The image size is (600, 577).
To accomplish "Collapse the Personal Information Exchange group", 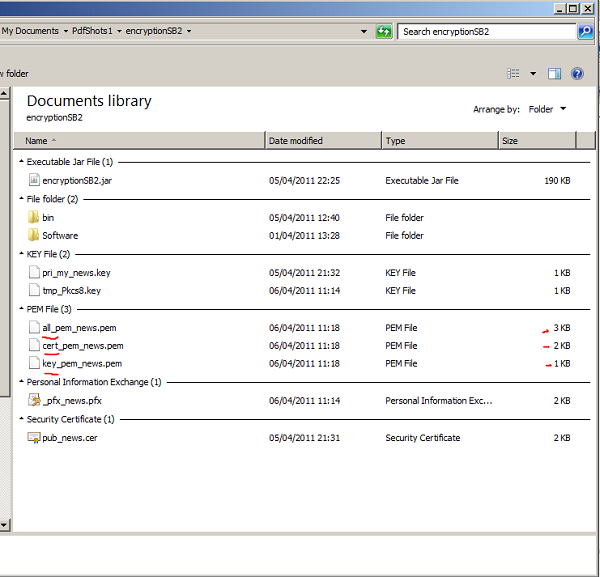I will coord(21,381).
